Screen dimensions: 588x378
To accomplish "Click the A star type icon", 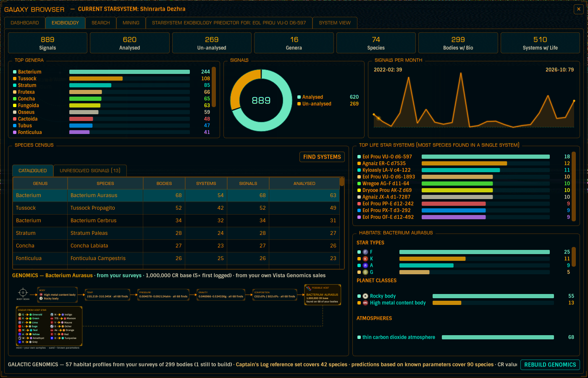I will tap(365, 265).
